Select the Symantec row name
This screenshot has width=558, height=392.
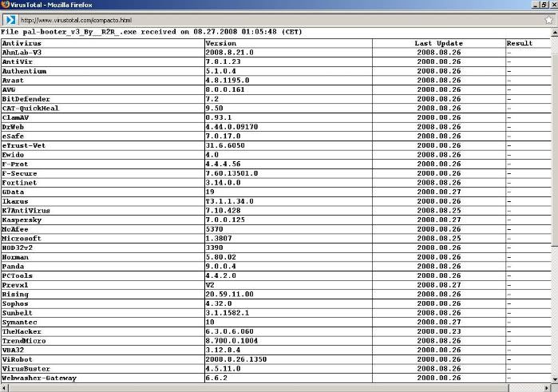[x=20, y=323]
